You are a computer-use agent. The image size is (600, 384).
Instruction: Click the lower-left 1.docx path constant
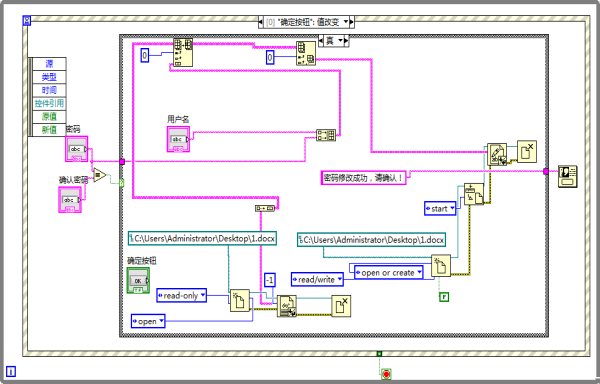[202, 238]
